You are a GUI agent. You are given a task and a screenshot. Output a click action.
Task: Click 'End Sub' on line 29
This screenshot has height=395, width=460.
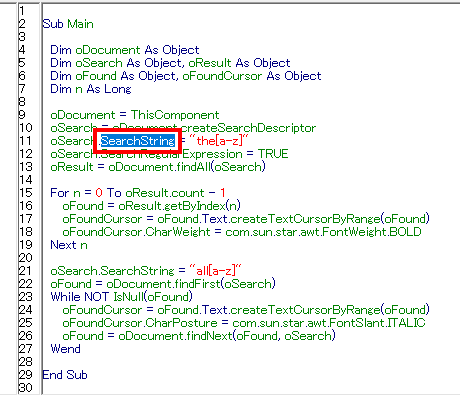coord(65,375)
